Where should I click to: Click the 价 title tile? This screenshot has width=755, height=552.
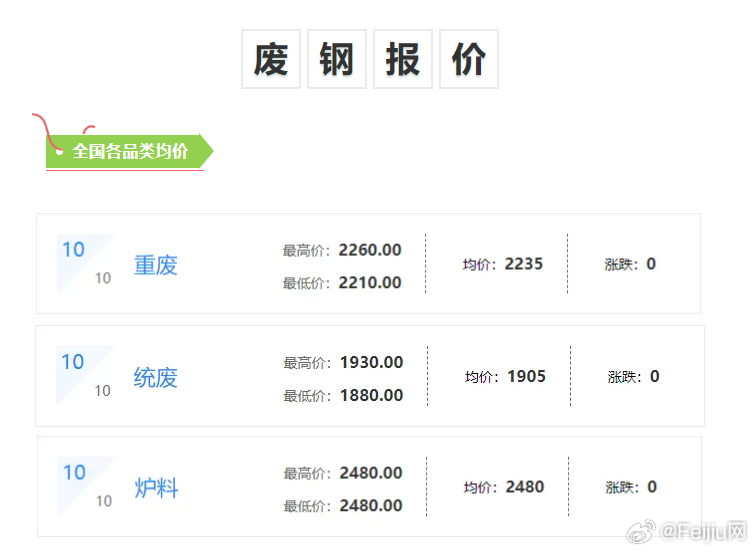point(469,59)
